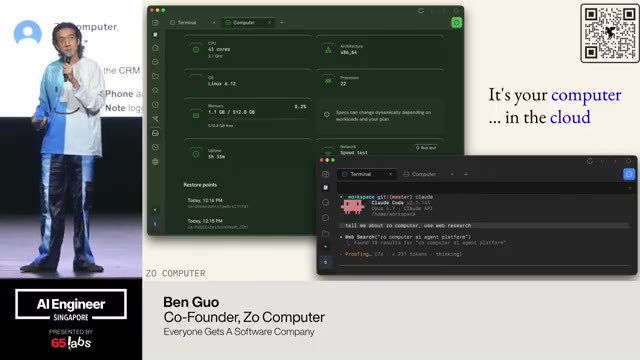Click the QR code on the slide

click(x=610, y=33)
